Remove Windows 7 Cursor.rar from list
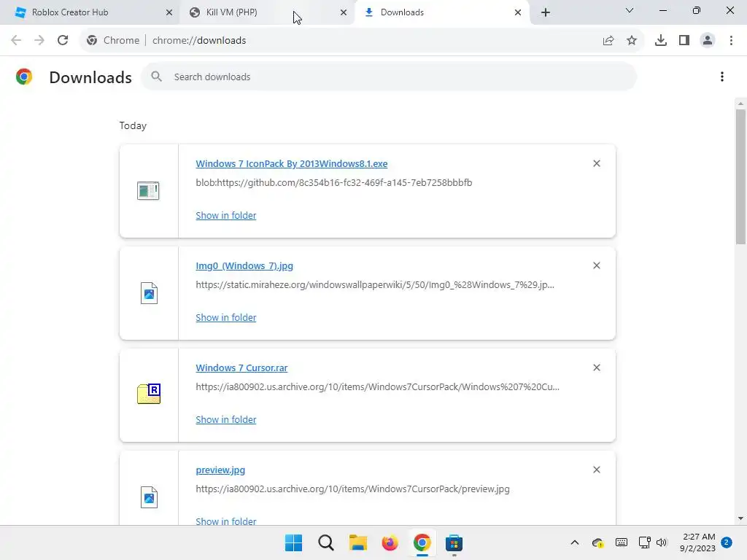 pos(597,367)
